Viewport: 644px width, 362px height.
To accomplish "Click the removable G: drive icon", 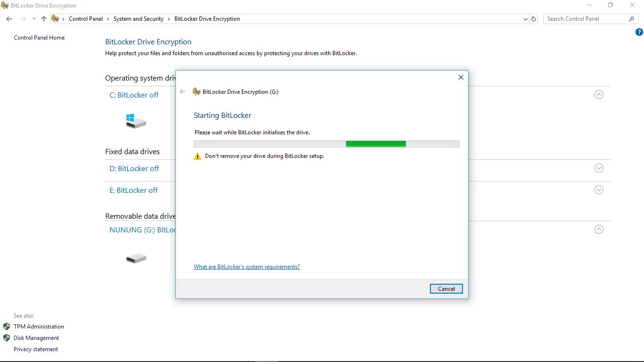I will click(x=136, y=258).
